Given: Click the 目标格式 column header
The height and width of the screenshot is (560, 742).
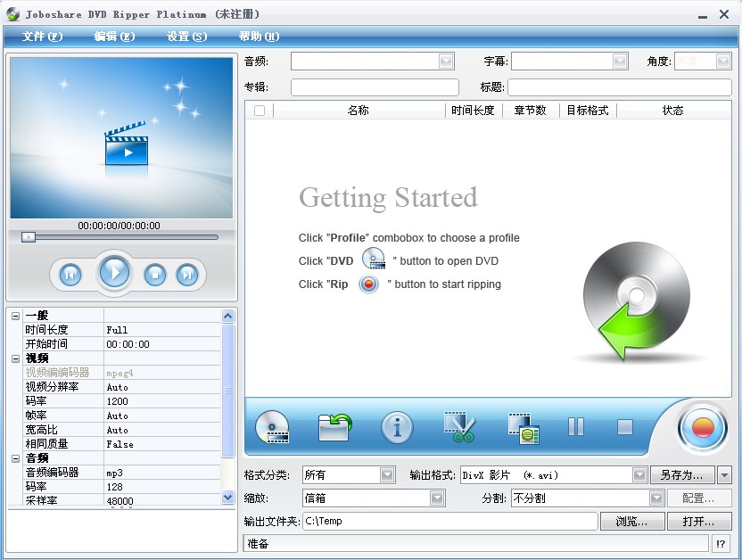Looking at the screenshot, I should click(588, 111).
